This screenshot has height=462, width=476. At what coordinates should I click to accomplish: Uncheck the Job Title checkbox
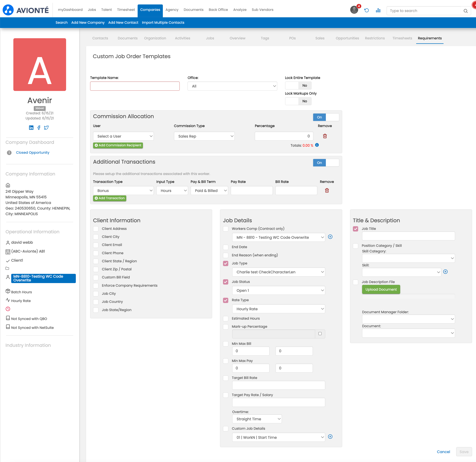pyautogui.click(x=355, y=229)
